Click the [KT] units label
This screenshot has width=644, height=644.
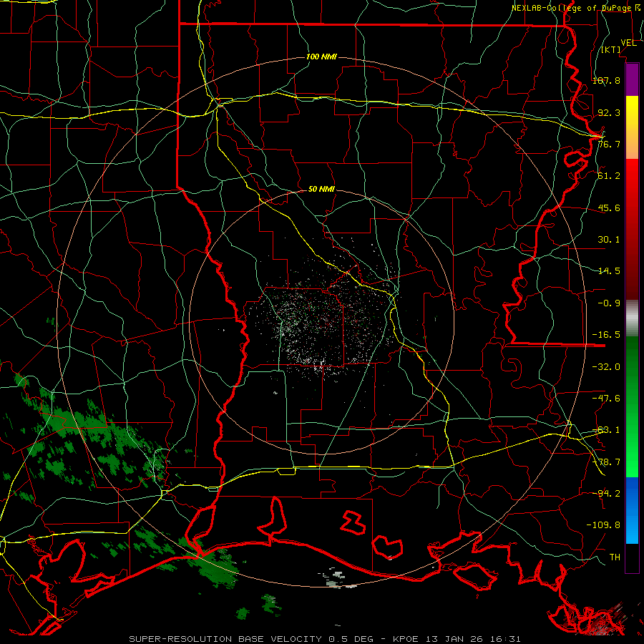pyautogui.click(x=611, y=49)
